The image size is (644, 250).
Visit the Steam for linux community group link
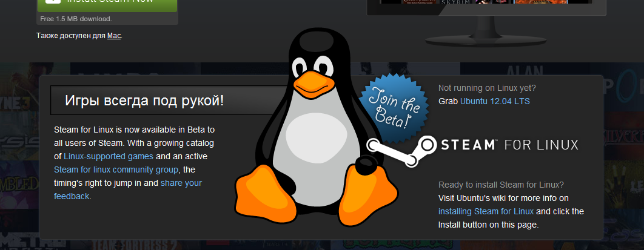pyautogui.click(x=116, y=169)
